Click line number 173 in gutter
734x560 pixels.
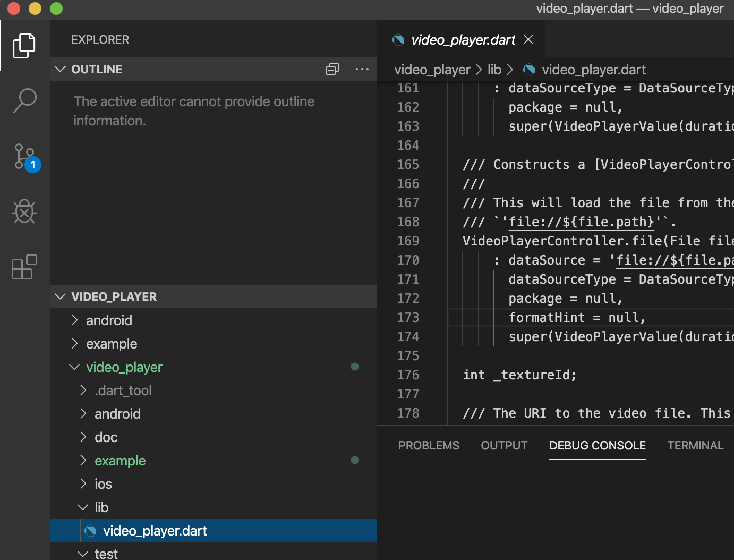click(408, 317)
